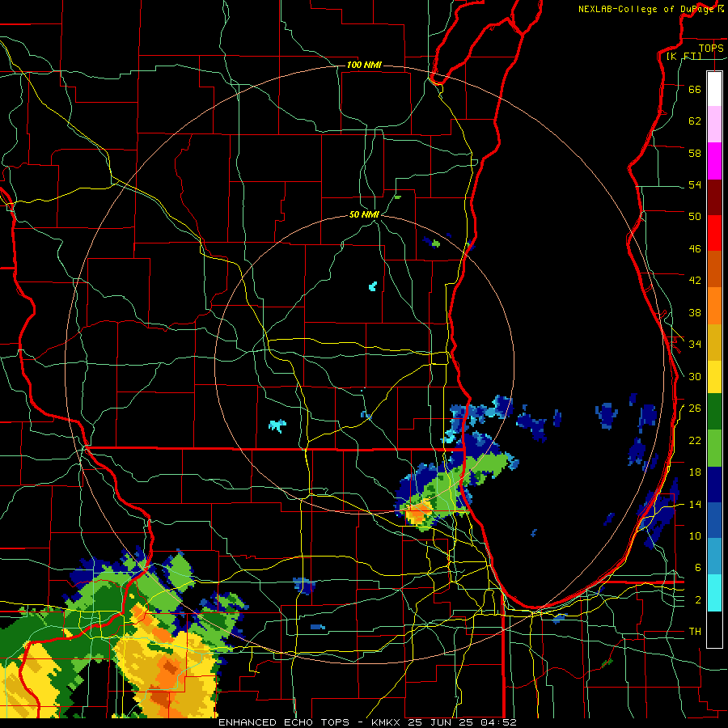Click the legend value 46

(695, 249)
